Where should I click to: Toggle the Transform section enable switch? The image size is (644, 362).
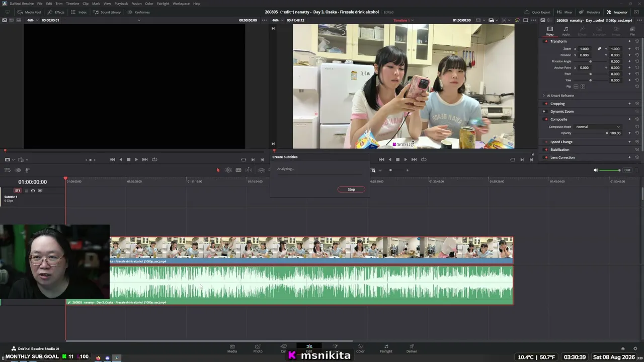pos(546,41)
